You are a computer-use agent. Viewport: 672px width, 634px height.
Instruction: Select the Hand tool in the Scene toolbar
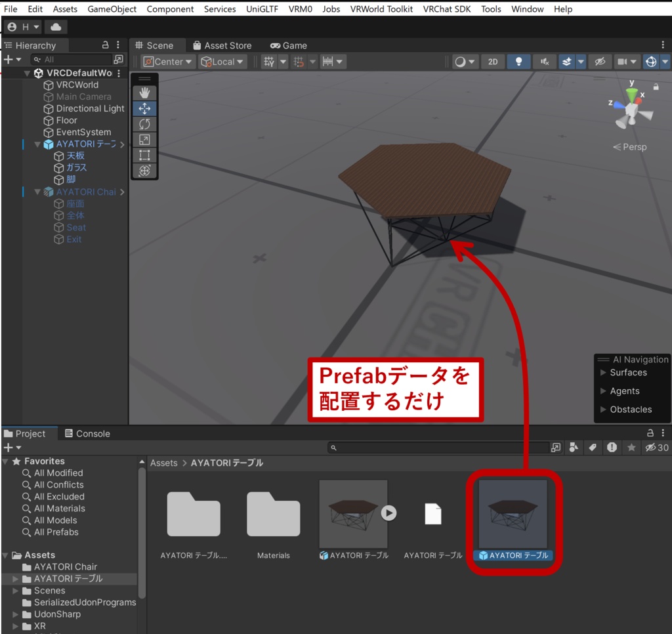click(x=144, y=92)
